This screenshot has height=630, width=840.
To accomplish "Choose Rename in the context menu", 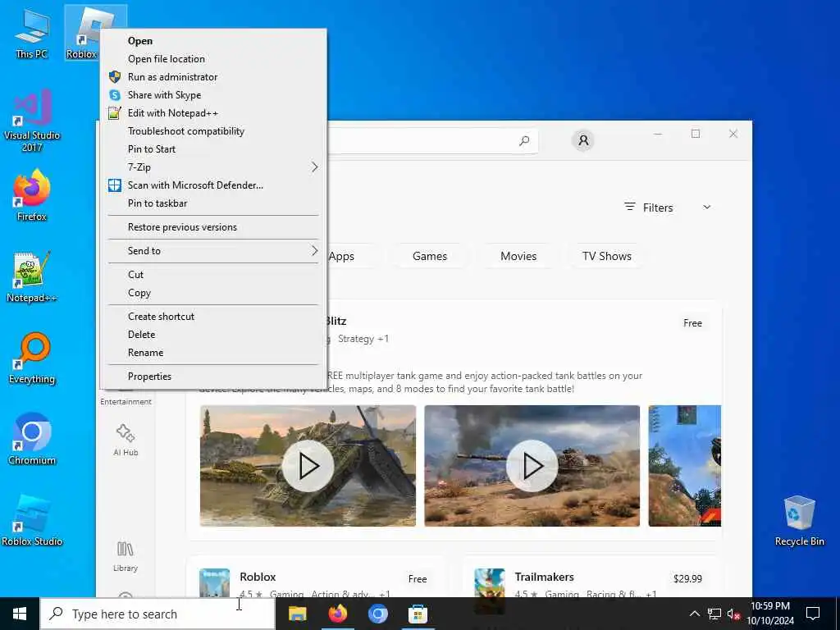I will (x=214, y=353).
